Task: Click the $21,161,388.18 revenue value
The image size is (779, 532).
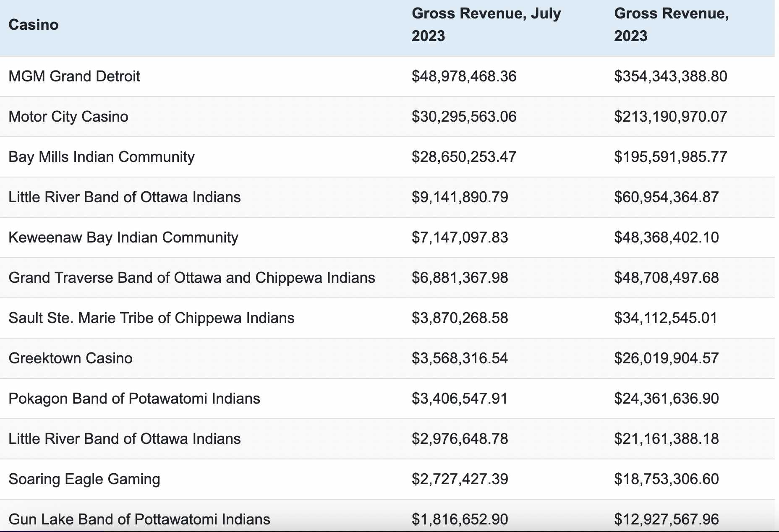Action: tap(667, 439)
